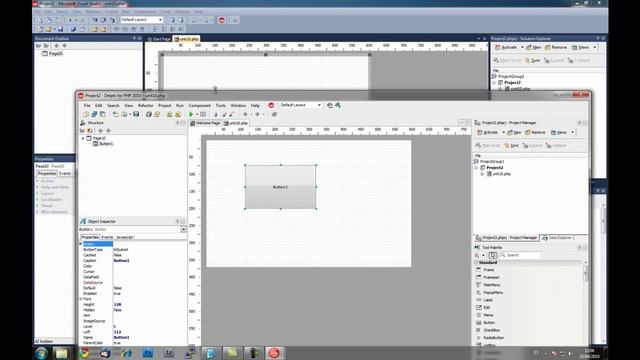640x360 pixels.
Task: Open the Component menu in Delphi for PHP
Action: click(200, 105)
